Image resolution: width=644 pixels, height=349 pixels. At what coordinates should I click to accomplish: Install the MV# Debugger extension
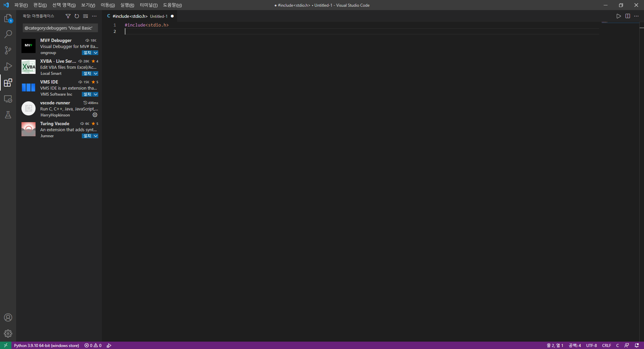[87, 53]
